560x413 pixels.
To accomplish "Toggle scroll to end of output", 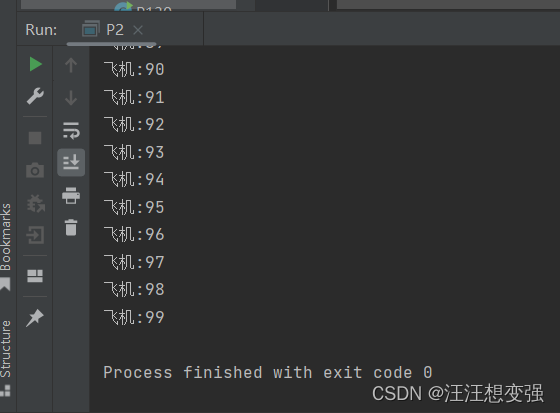I will (x=71, y=163).
